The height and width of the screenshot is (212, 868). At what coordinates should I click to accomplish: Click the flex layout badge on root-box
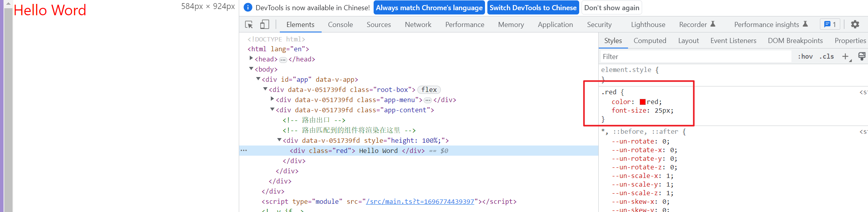[429, 90]
